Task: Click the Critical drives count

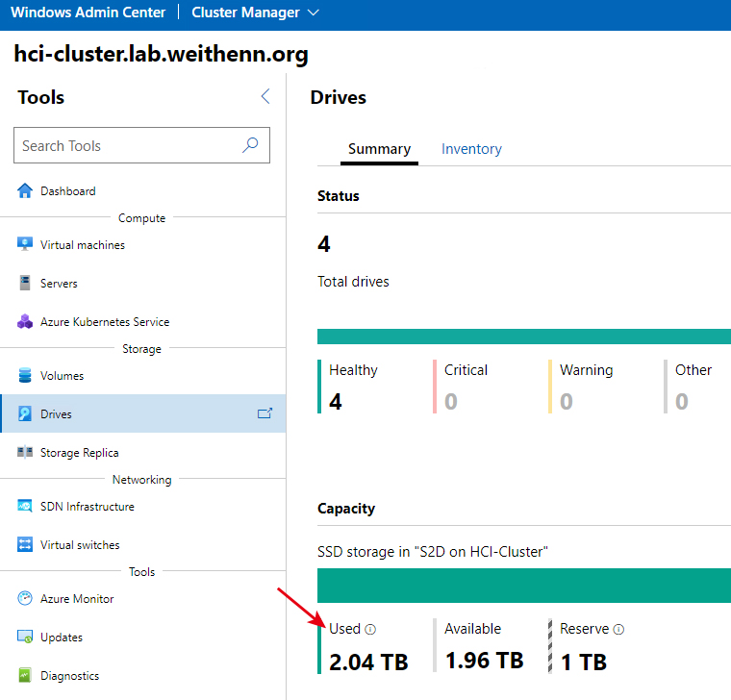Action: pos(450,401)
